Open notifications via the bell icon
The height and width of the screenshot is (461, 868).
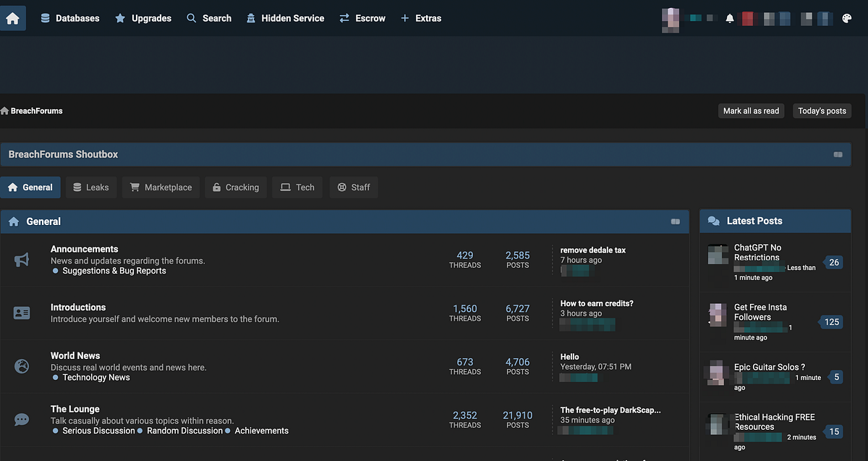(x=729, y=17)
